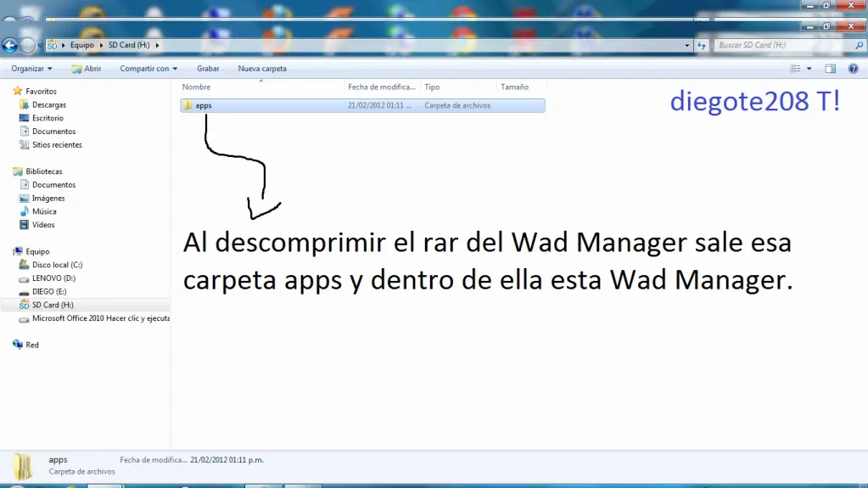Click details pane date 21/02/2012 01:11 p.m.

pyautogui.click(x=227, y=460)
